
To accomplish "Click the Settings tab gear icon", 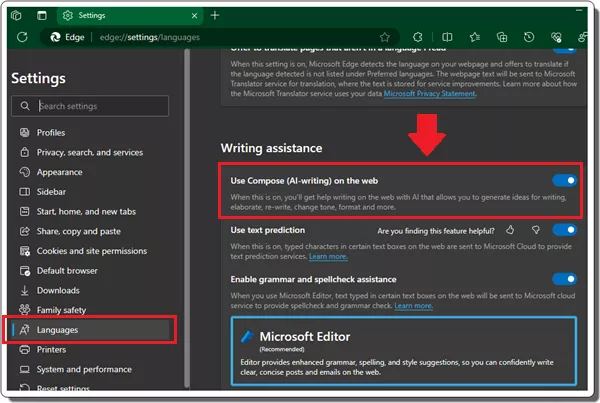I will coord(68,15).
